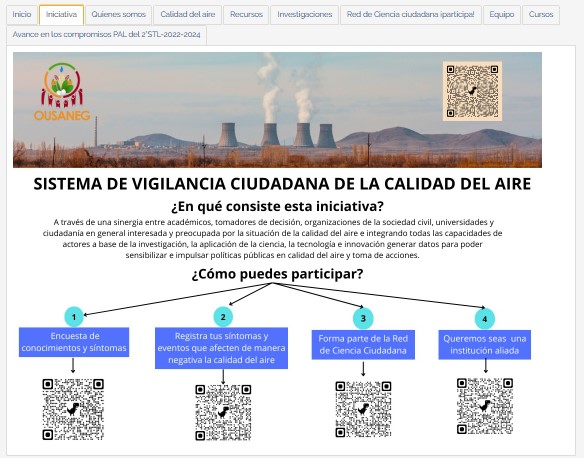Screen dimensions: 584x458
Task: Switch to Quienes somos tab
Action: tap(118, 15)
